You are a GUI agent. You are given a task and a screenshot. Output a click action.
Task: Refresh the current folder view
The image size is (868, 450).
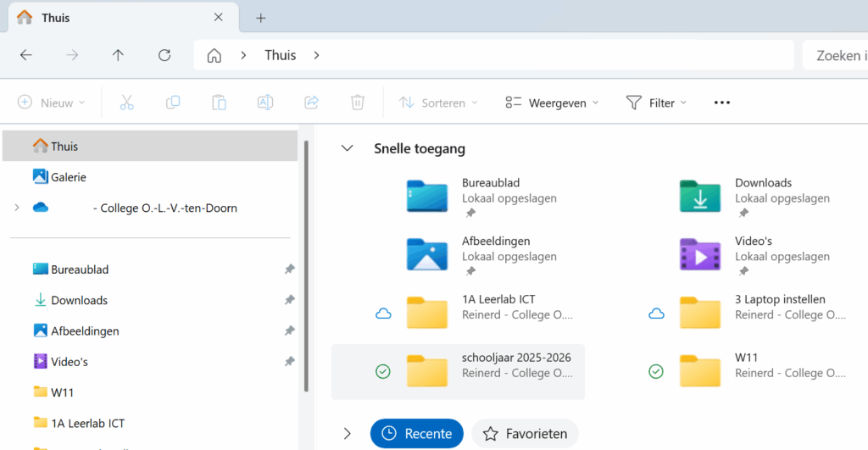164,55
